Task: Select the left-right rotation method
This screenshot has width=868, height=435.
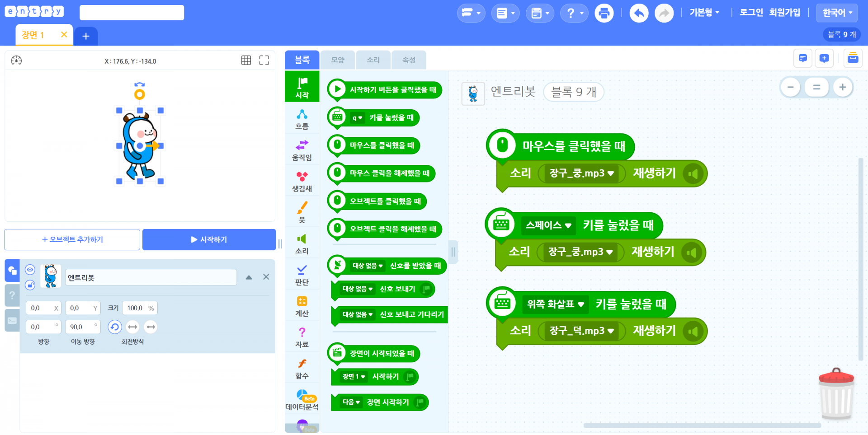Action: point(132,327)
